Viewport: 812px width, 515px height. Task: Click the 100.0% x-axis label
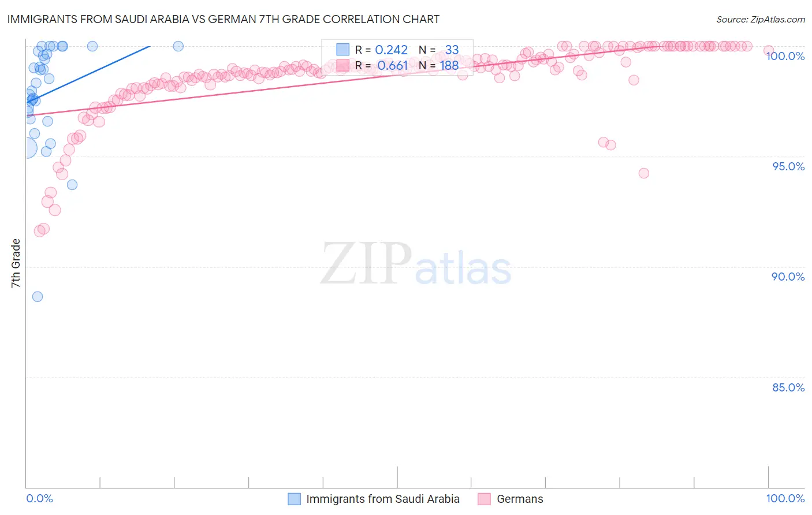pyautogui.click(x=785, y=498)
